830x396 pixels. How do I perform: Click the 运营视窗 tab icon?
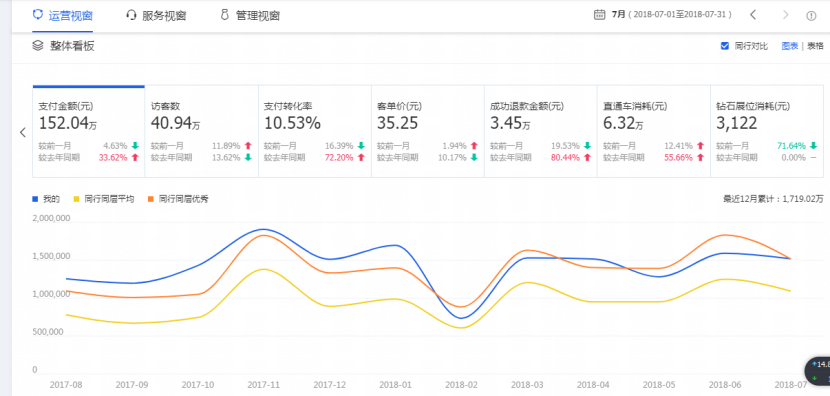pos(38,15)
